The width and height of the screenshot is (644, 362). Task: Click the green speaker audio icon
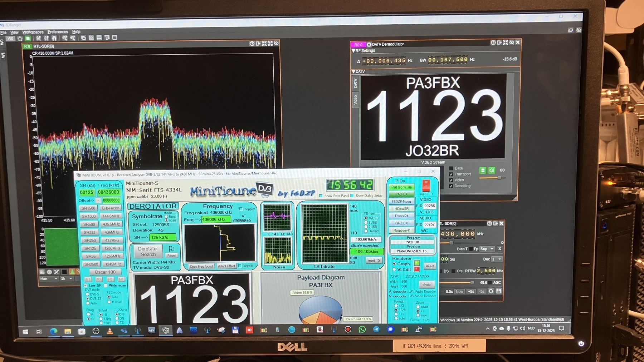(492, 170)
